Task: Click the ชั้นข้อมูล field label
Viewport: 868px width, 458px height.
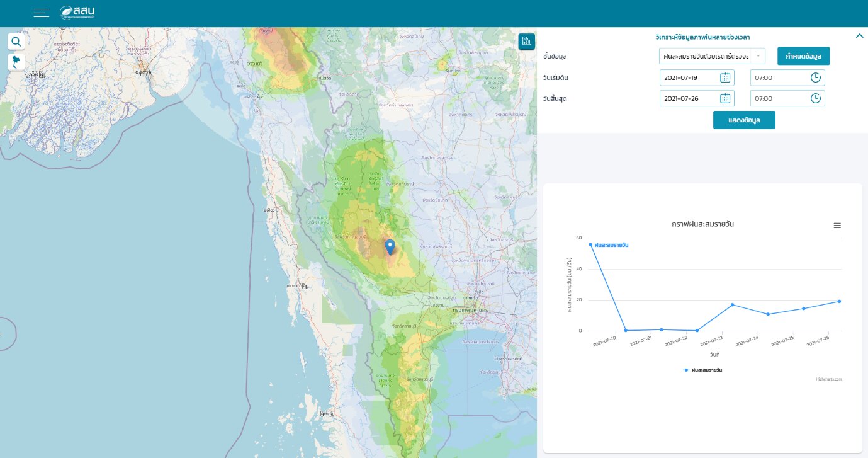Action: (555, 57)
